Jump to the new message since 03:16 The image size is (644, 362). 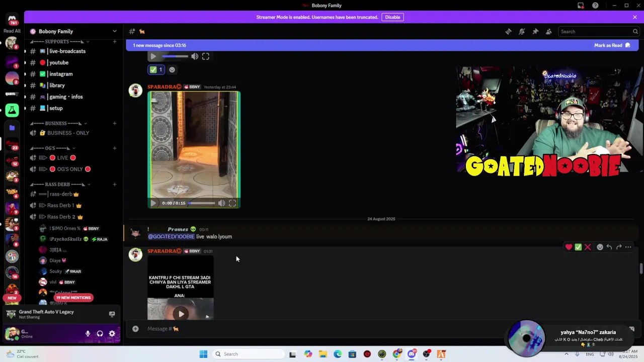(x=159, y=45)
